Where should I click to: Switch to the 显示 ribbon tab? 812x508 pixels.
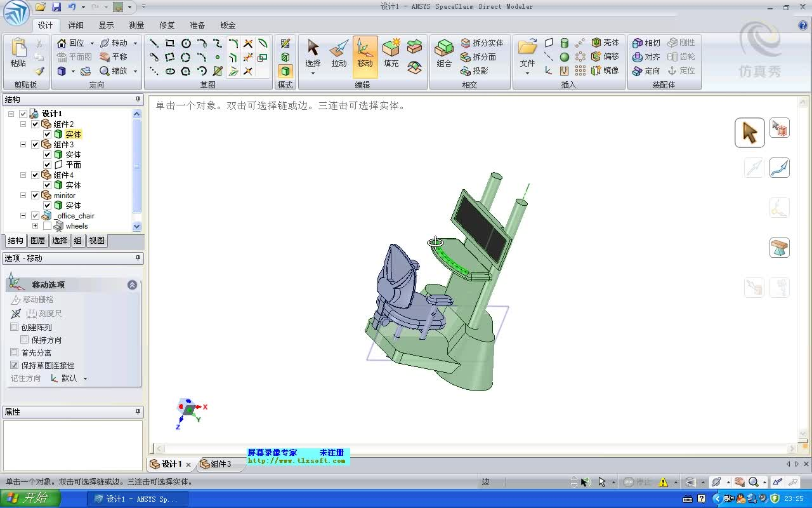point(105,25)
